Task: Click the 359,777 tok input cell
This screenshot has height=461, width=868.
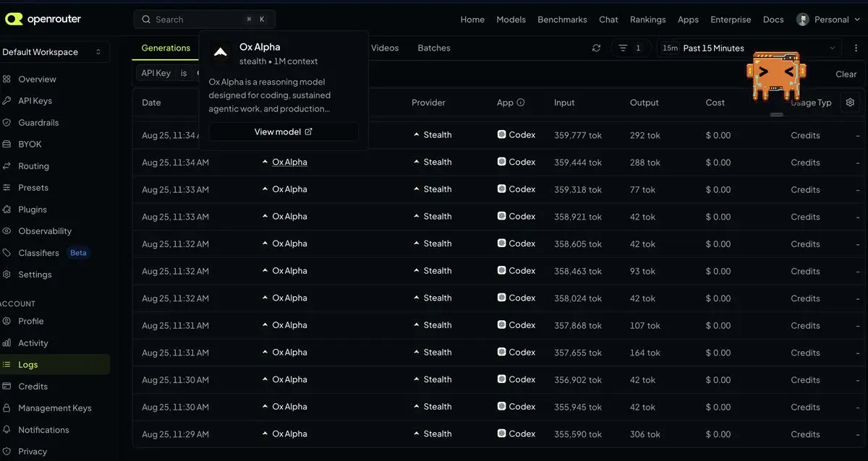Action: click(578, 135)
